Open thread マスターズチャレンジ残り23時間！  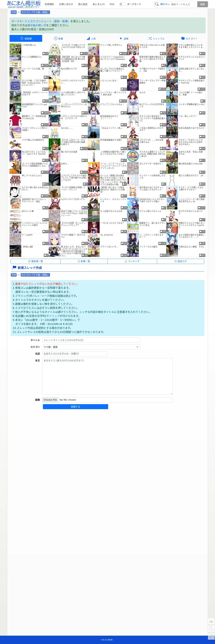click(29, 133)
